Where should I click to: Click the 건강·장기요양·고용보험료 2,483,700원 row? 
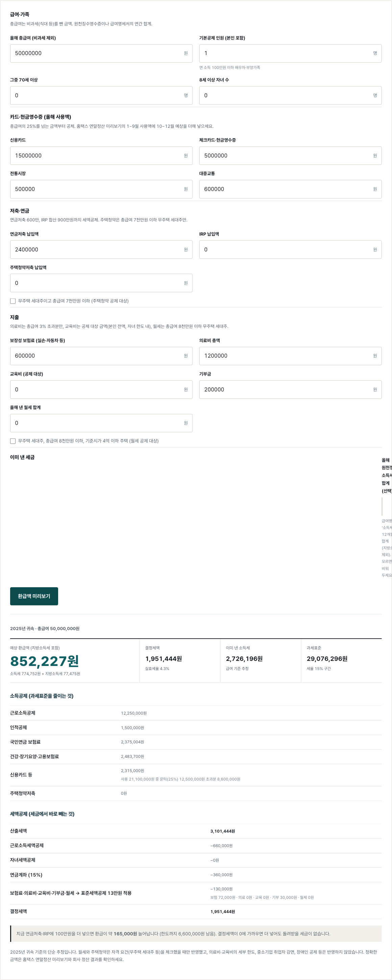[x=196, y=756]
